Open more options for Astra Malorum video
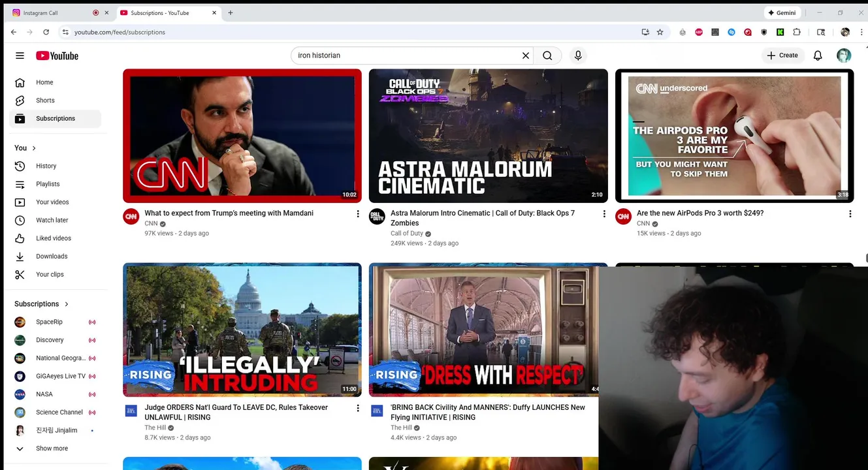This screenshot has width=868, height=470. (x=604, y=214)
